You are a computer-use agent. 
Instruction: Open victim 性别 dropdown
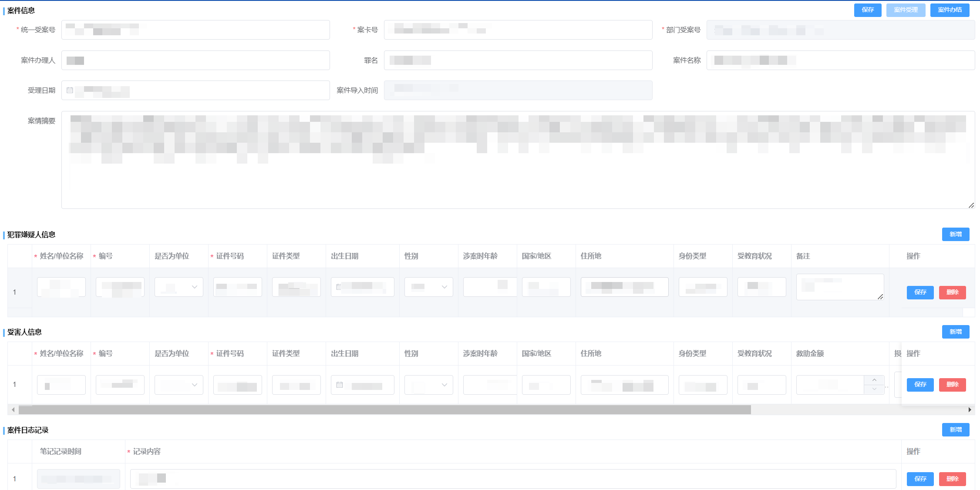(x=429, y=385)
